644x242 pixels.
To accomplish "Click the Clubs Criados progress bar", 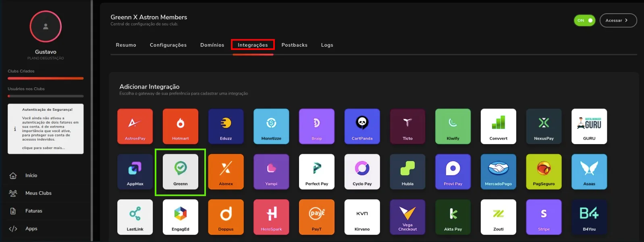I will pyautogui.click(x=46, y=79).
